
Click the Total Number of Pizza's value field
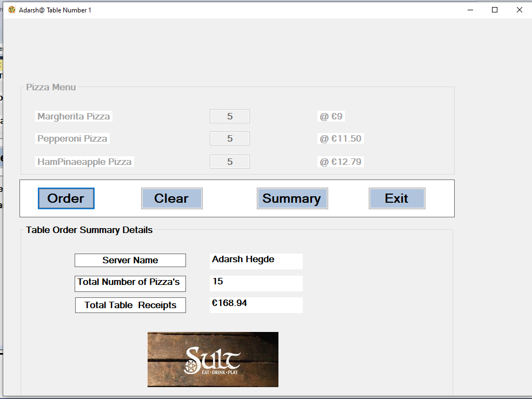[256, 283]
